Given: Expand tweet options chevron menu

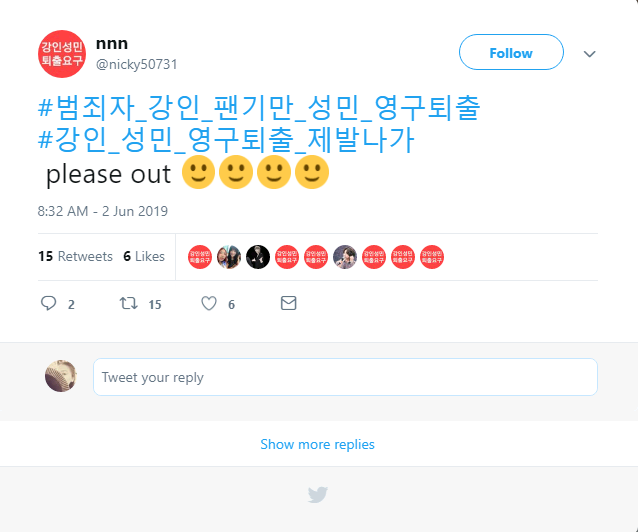Looking at the screenshot, I should [589, 53].
